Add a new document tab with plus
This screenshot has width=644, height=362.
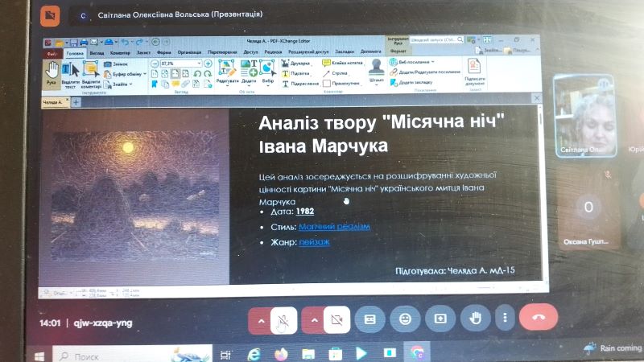click(76, 102)
